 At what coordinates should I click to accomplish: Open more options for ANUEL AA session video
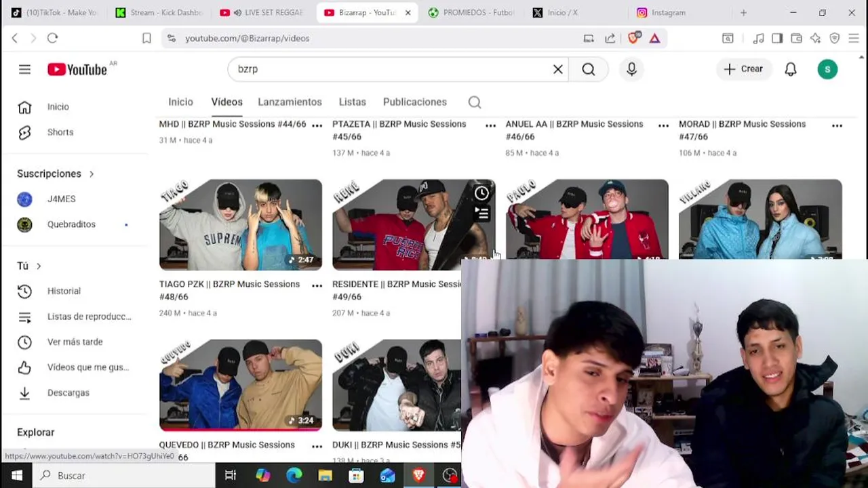tap(663, 125)
